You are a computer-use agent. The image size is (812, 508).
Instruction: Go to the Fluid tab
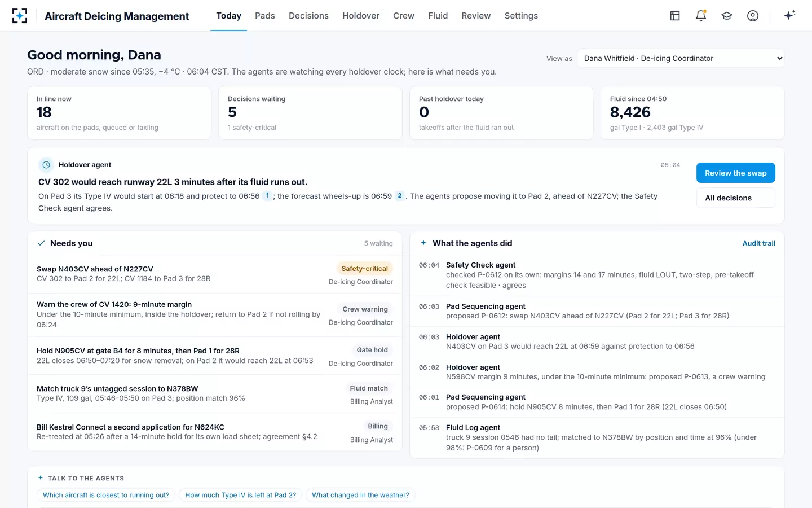pos(438,16)
